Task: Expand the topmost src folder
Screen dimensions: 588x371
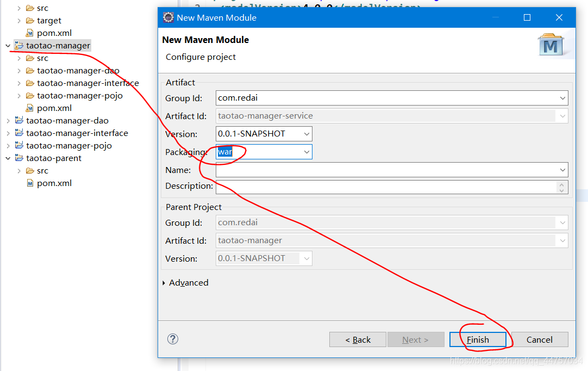Action: click(19, 8)
